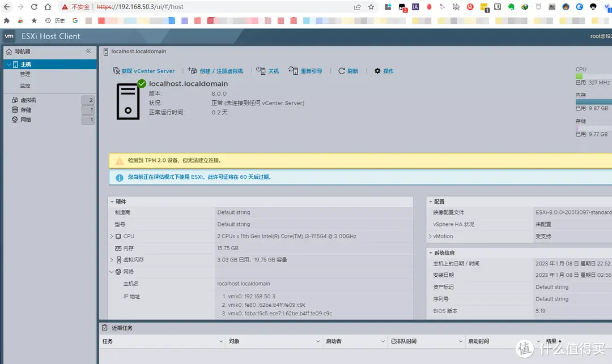Click 获取 vCenter Server button
612x364 pixels.
click(143, 71)
